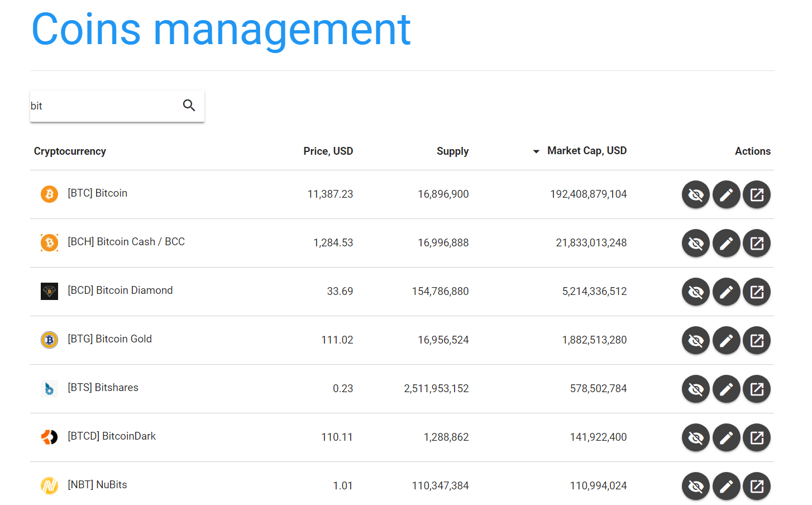Select '[NBT] NuBits' name
The height and width of the screenshot is (505, 812).
pyautogui.click(x=97, y=485)
